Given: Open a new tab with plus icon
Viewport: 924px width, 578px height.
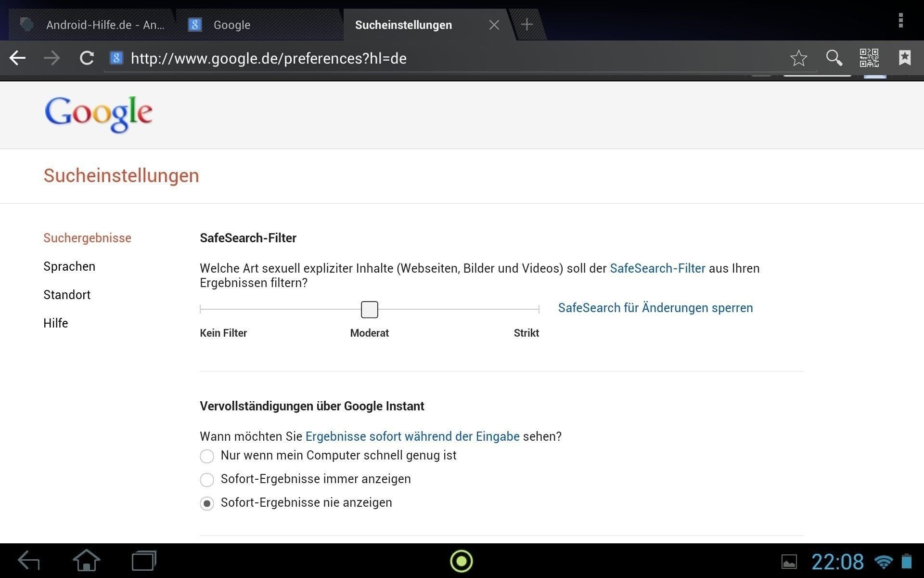Looking at the screenshot, I should pos(526,25).
